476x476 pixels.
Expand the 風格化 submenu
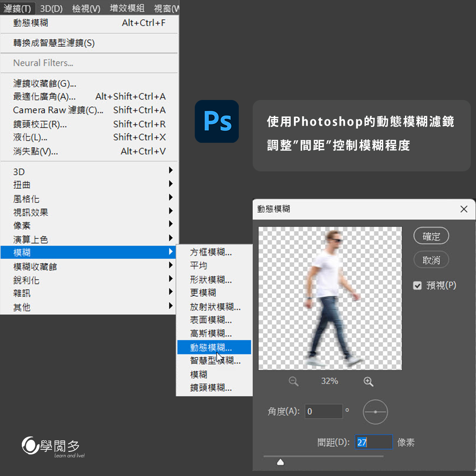[x=89, y=199]
